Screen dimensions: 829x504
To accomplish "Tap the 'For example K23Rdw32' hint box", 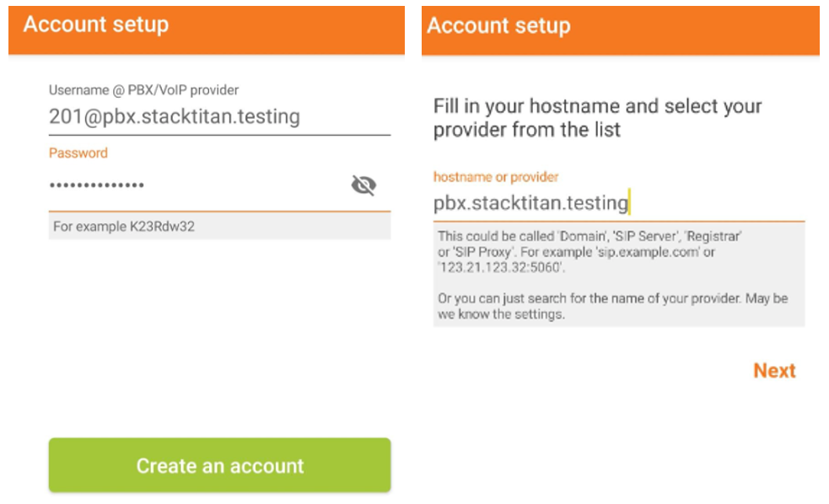I will point(219,226).
